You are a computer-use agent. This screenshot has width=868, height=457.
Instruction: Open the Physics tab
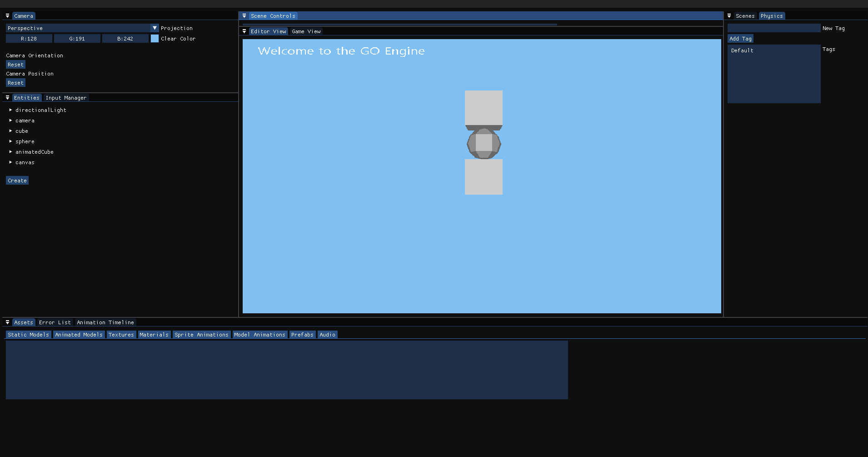coord(771,16)
